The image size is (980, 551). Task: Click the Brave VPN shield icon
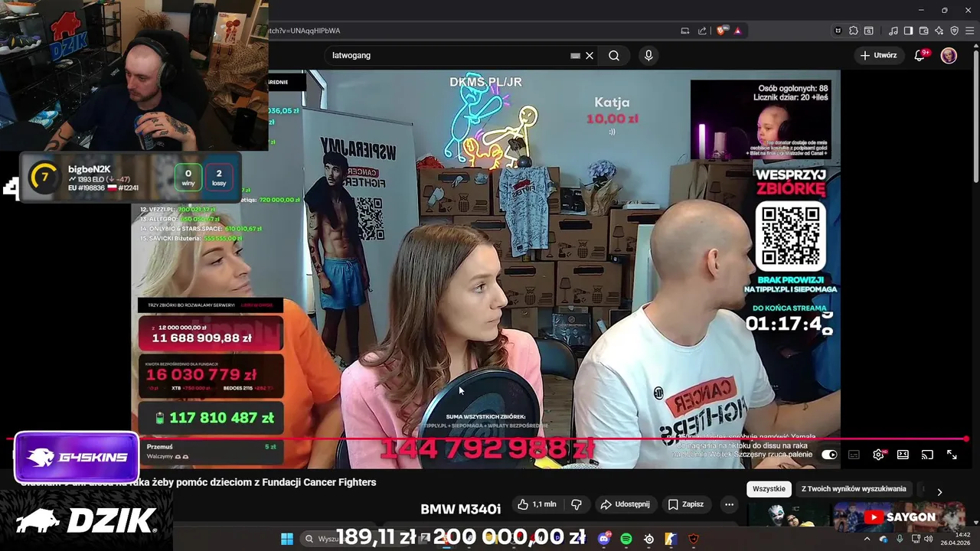[955, 31]
